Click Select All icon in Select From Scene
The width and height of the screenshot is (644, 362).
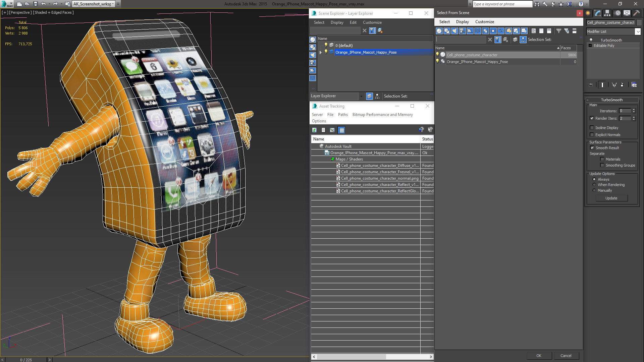coord(534,31)
